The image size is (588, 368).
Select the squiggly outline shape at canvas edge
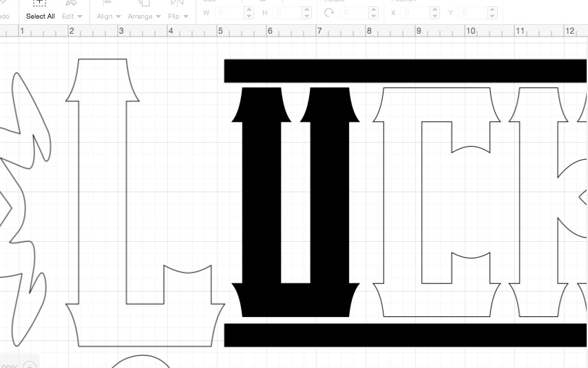[x=25, y=210]
